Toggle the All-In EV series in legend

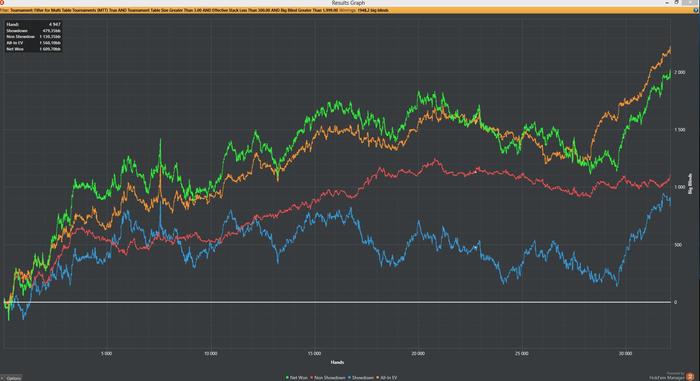coord(387,378)
